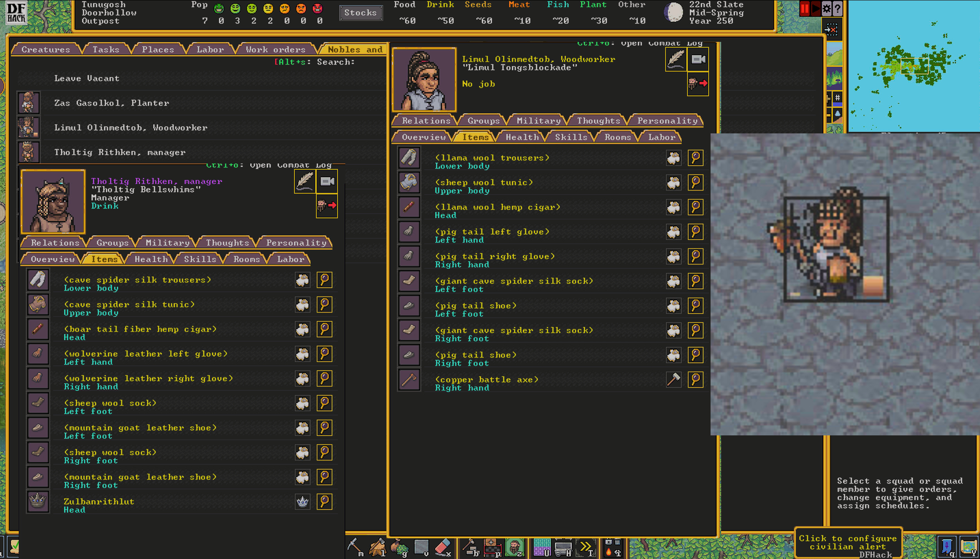Open Limul's quill nickname editor icon
Viewport: 980px width, 559px height.
(x=675, y=59)
